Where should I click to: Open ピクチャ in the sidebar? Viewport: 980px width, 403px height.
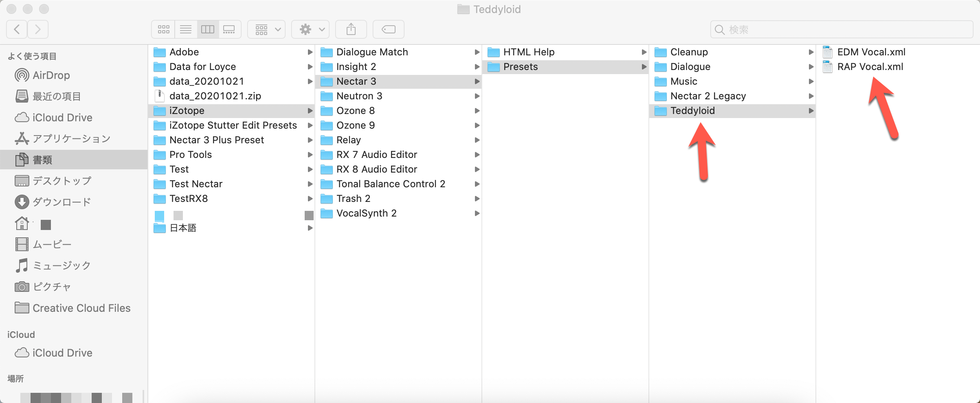[x=73, y=287]
